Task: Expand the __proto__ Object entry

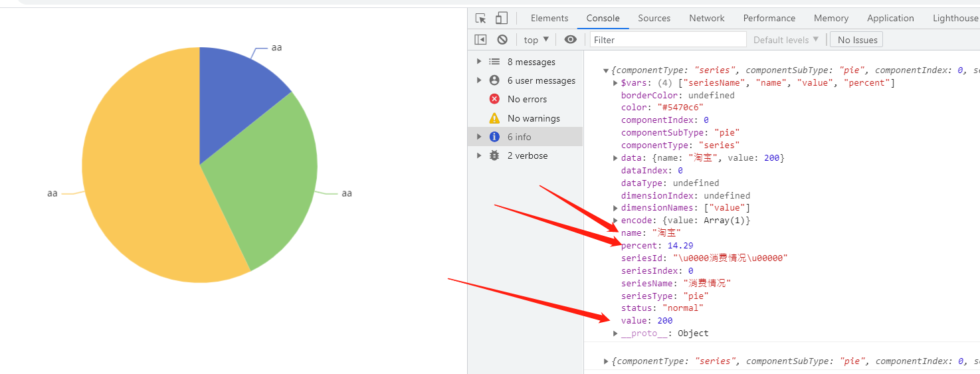Action: pyautogui.click(x=615, y=333)
